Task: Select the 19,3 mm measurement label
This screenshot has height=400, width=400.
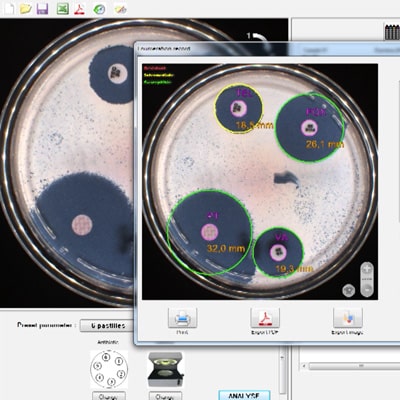Action: point(294,269)
